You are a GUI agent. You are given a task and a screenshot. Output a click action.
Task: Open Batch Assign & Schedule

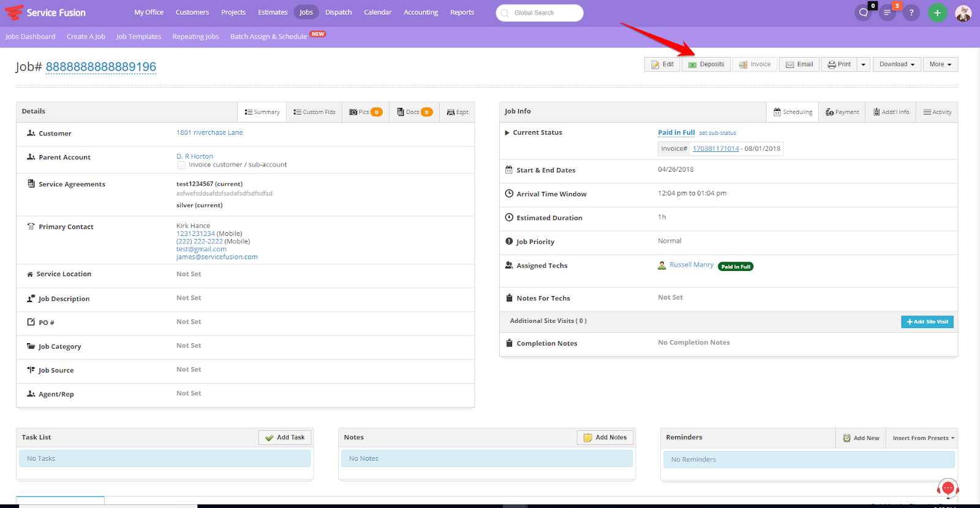pyautogui.click(x=268, y=37)
